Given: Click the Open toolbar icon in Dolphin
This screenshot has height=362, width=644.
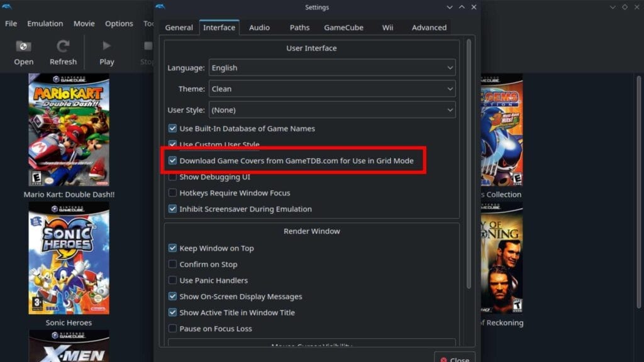Looking at the screenshot, I should pos(23,47).
